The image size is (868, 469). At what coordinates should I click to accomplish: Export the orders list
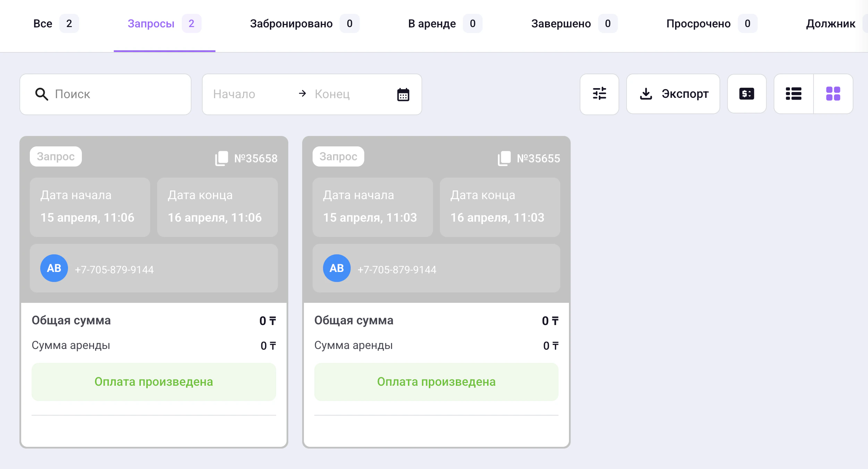673,94
